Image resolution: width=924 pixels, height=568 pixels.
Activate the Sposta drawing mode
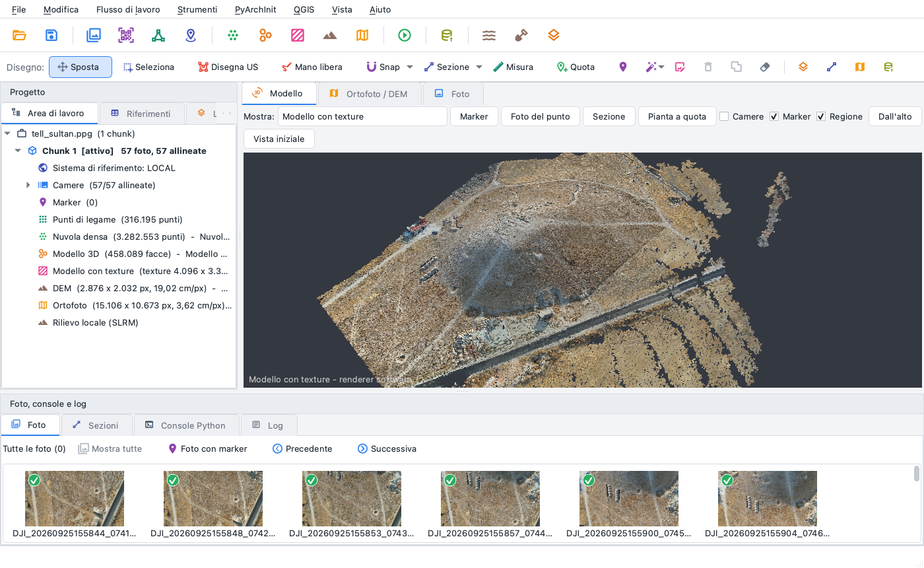[x=81, y=67]
